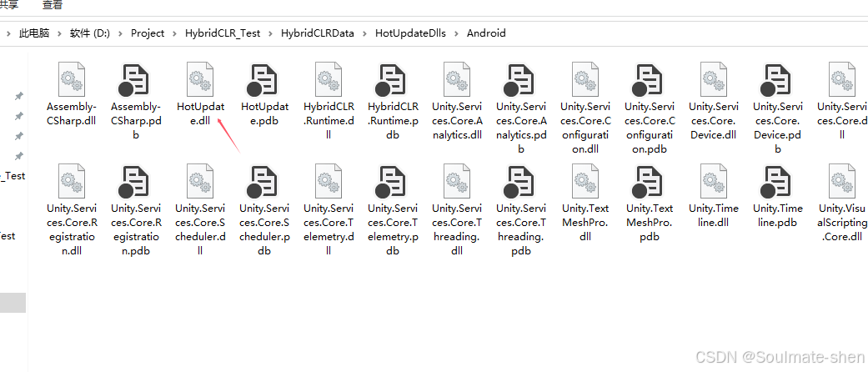
Task: Expand chevron after HybridCLR_Test breadcrumb
Action: click(x=270, y=33)
